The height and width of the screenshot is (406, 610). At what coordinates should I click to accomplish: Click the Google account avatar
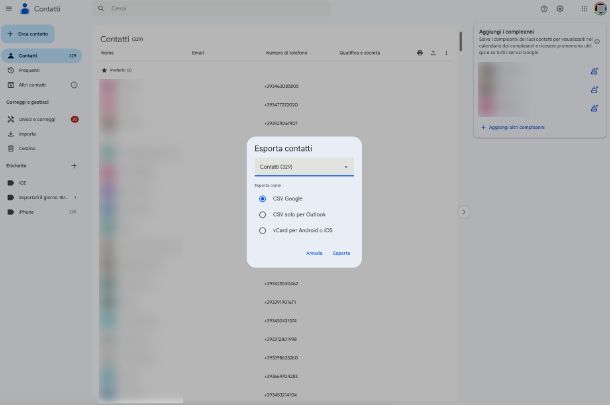[x=600, y=8]
